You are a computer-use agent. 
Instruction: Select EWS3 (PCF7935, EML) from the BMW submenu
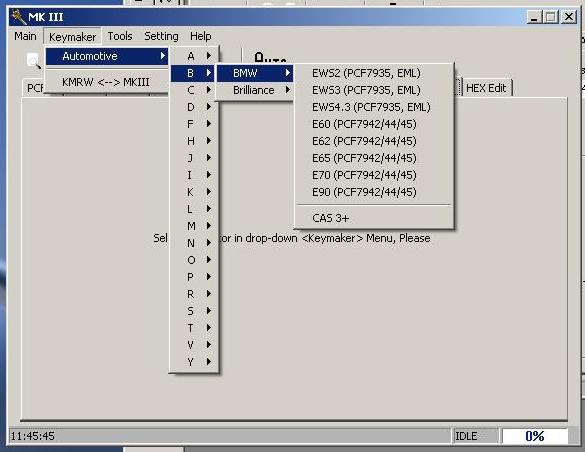tap(366, 90)
